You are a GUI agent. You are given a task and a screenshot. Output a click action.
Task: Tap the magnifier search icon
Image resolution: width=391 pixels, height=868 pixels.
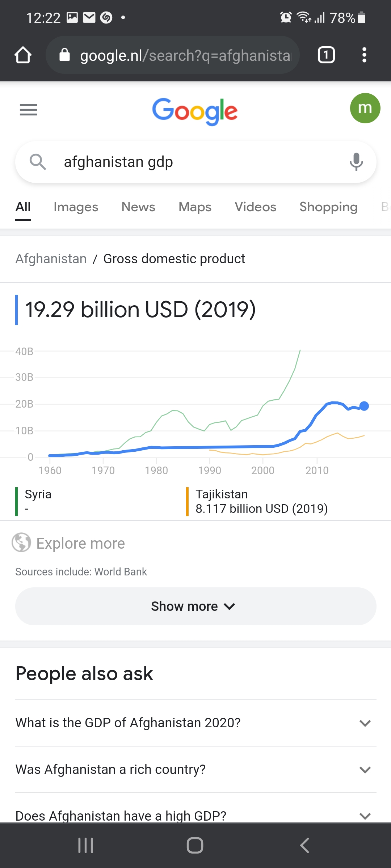(38, 162)
